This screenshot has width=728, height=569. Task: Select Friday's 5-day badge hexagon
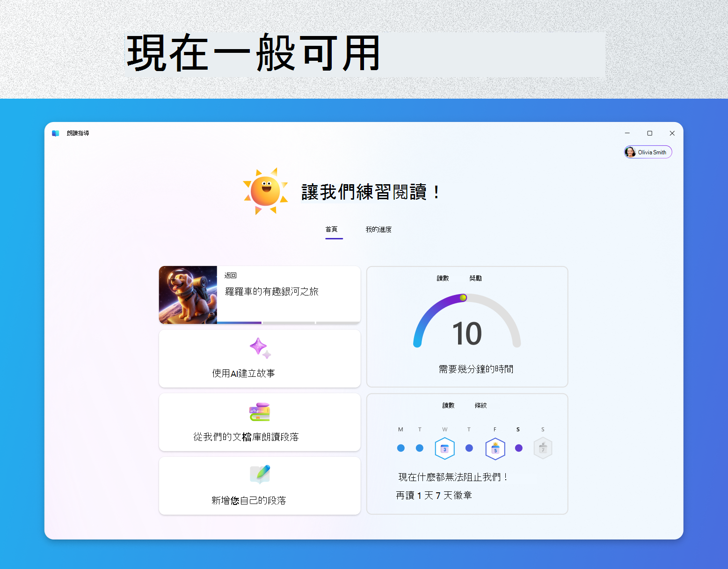point(495,449)
